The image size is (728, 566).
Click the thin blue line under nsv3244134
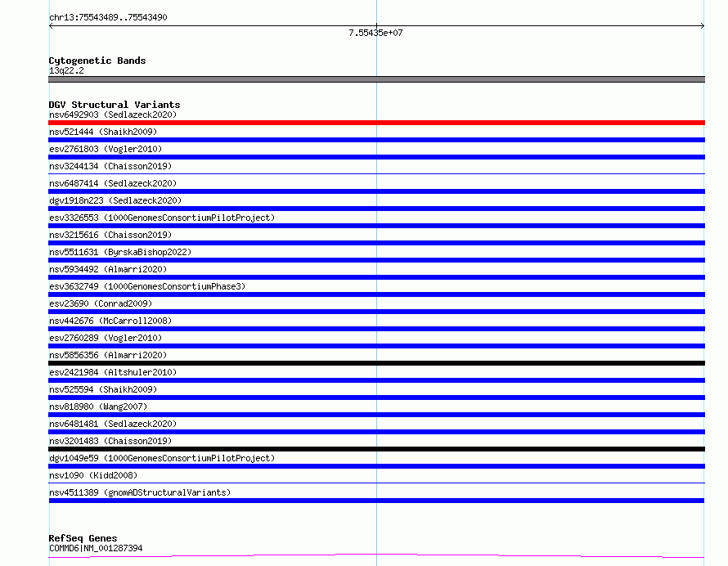[376, 173]
